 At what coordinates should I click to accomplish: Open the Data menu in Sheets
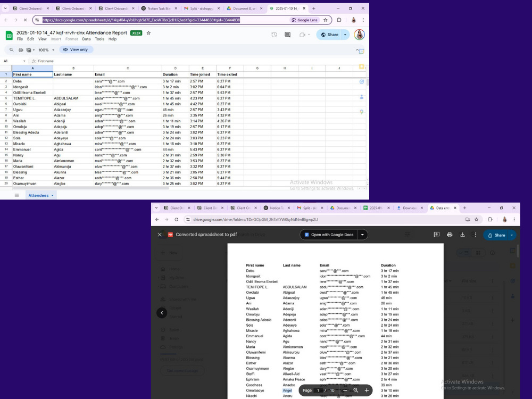[86, 39]
